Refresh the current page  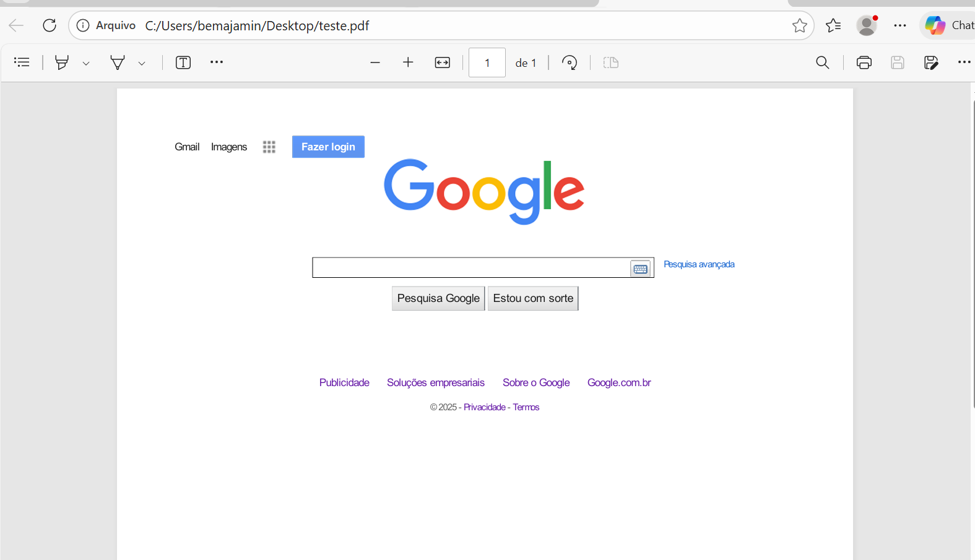tap(50, 25)
